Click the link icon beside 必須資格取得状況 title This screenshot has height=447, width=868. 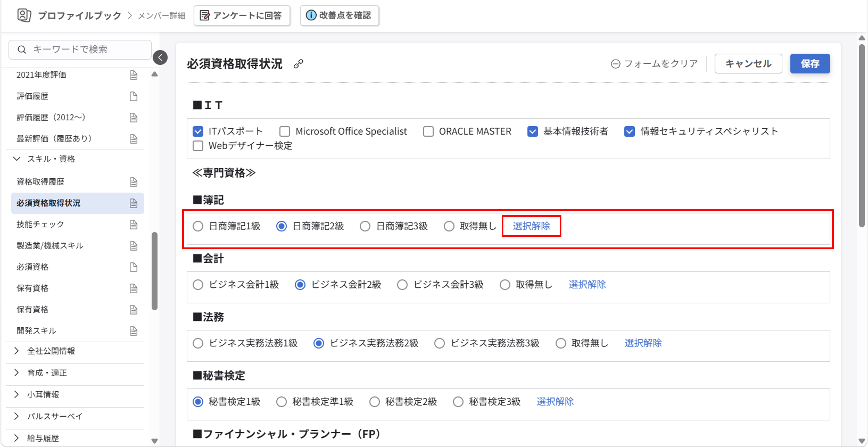[x=298, y=64]
